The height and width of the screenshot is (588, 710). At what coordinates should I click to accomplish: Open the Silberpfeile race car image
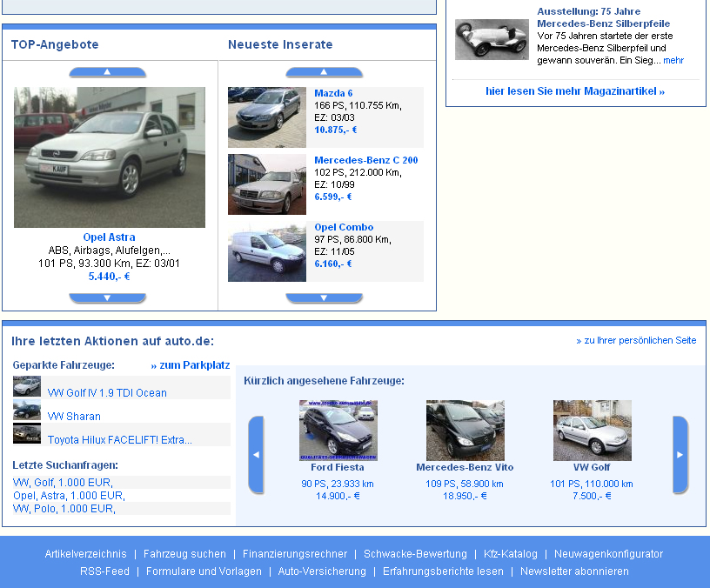492,39
